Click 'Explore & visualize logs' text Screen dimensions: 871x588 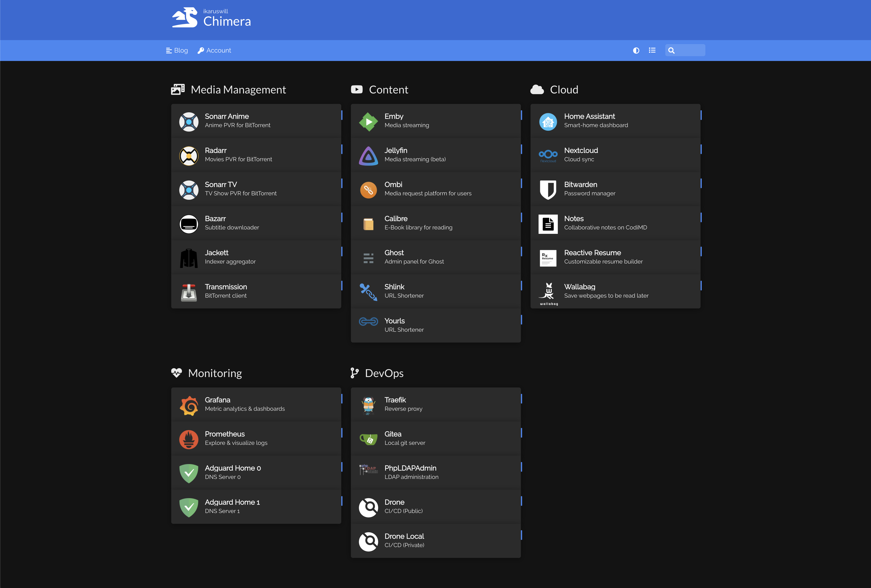(236, 443)
